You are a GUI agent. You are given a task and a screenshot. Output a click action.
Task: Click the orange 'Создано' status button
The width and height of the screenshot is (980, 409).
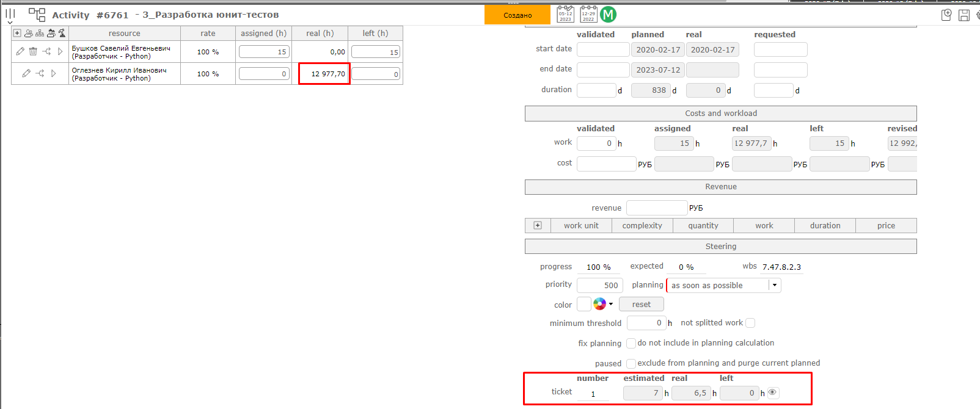(x=517, y=15)
